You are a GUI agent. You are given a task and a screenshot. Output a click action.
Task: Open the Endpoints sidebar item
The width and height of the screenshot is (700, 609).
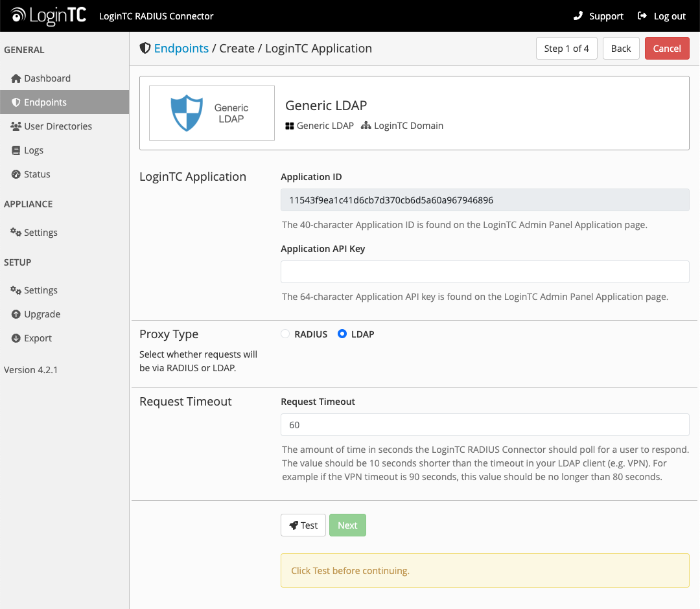click(45, 102)
